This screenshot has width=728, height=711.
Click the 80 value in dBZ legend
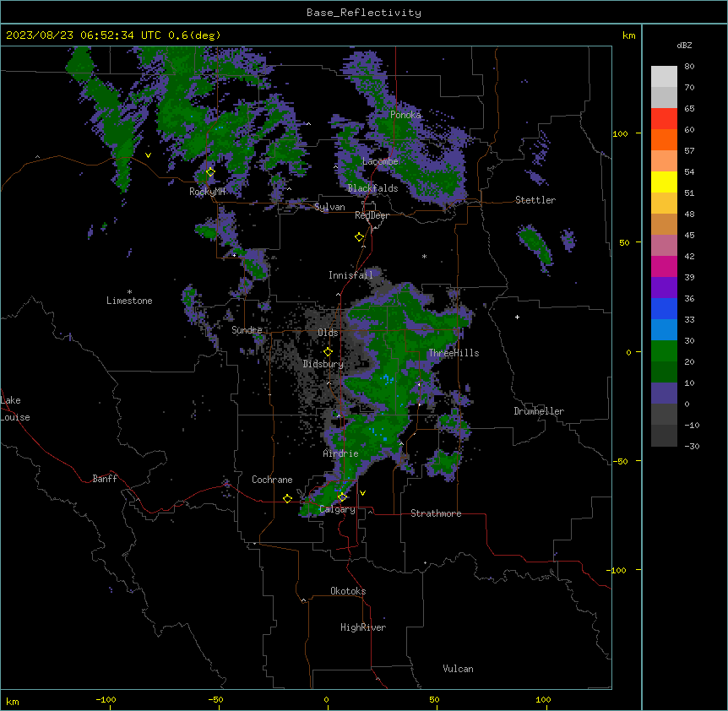point(689,67)
